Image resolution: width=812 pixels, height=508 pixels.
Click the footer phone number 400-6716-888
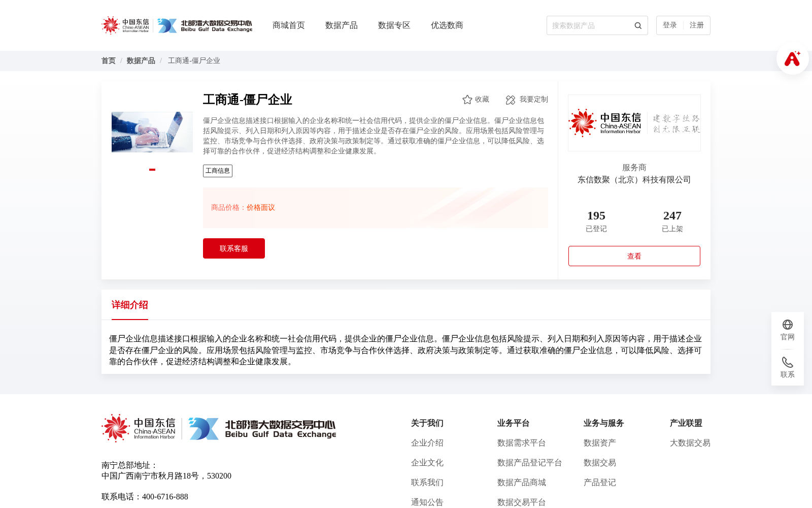pos(165,497)
